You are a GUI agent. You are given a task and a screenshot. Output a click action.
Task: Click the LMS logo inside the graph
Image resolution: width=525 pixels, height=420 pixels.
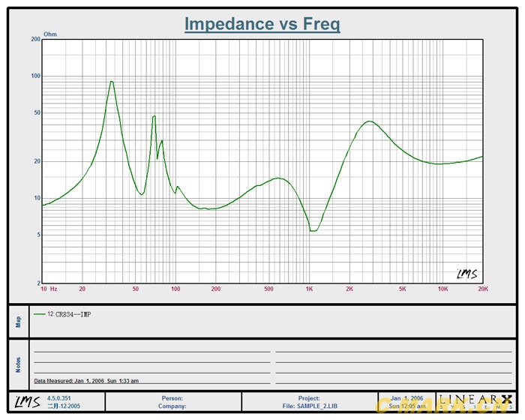(466, 273)
